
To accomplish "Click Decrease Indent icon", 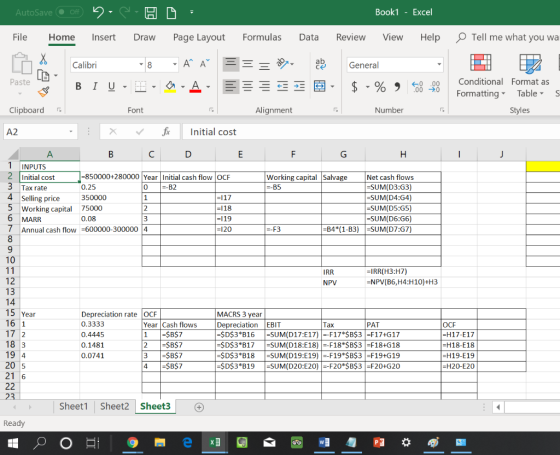I will point(282,86).
